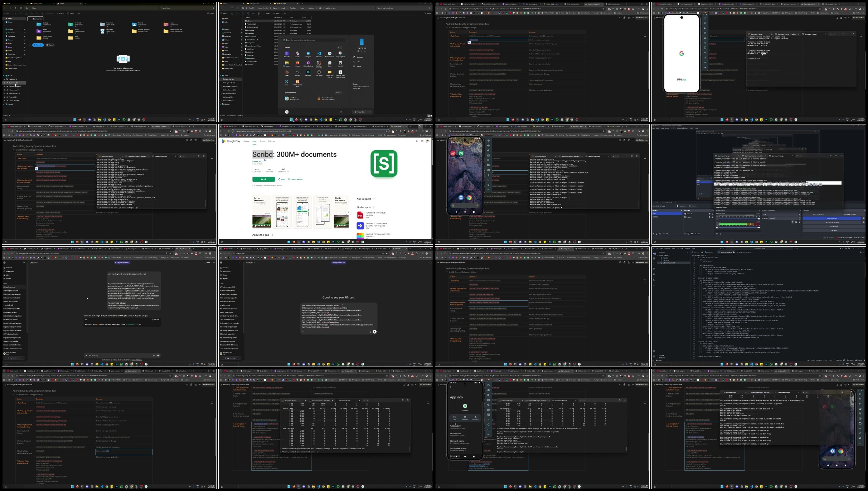The height and width of the screenshot is (491, 868).
Task: Mute the OBS Mic/Aux speaker icon
Action: [x=717, y=227]
